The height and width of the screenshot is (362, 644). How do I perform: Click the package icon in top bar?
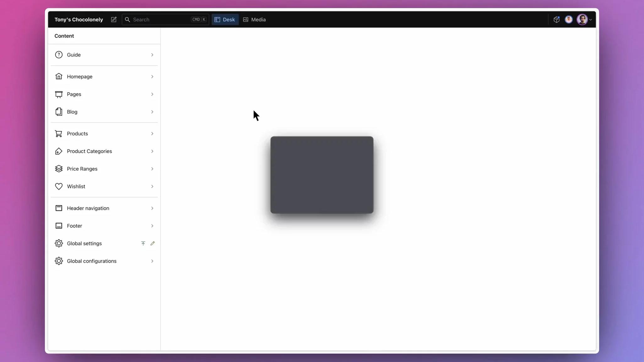[x=556, y=19]
